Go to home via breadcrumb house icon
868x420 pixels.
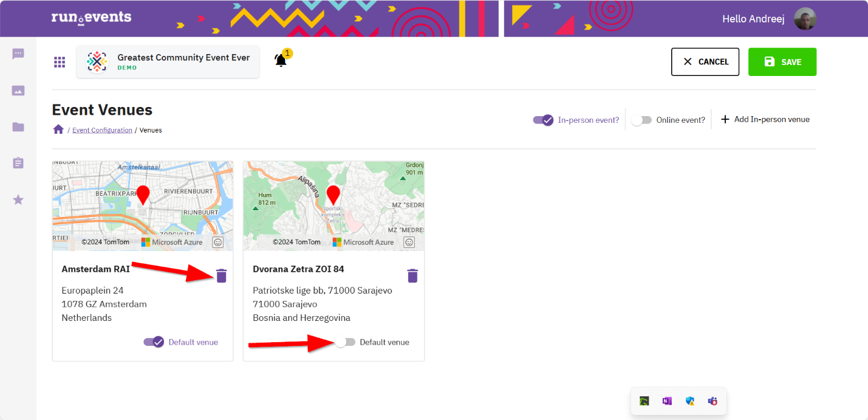tap(58, 129)
